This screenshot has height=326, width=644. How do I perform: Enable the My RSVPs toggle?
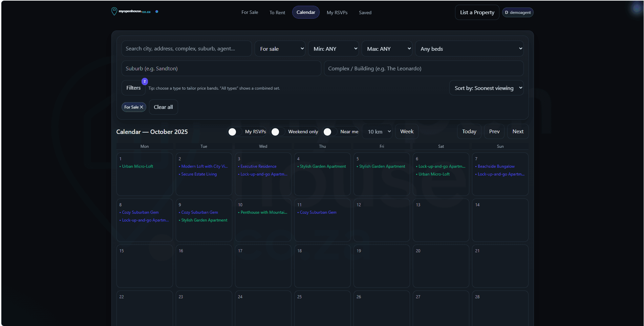(233, 132)
